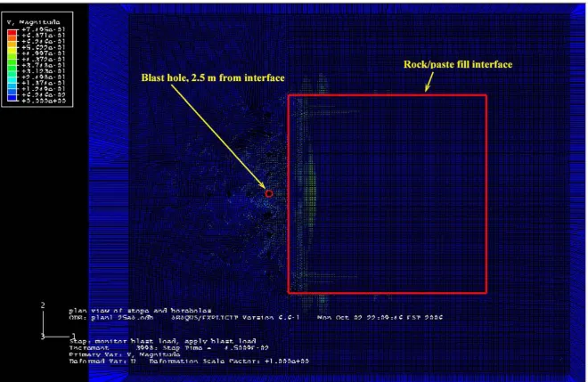Select the '+0.000e+00' legend value

(x=44, y=101)
